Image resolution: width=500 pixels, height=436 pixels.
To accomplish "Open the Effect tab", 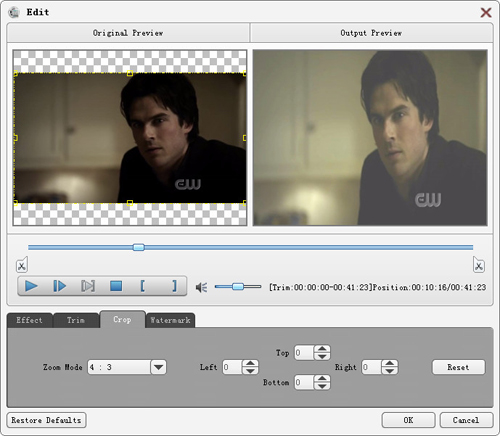I will click(29, 320).
